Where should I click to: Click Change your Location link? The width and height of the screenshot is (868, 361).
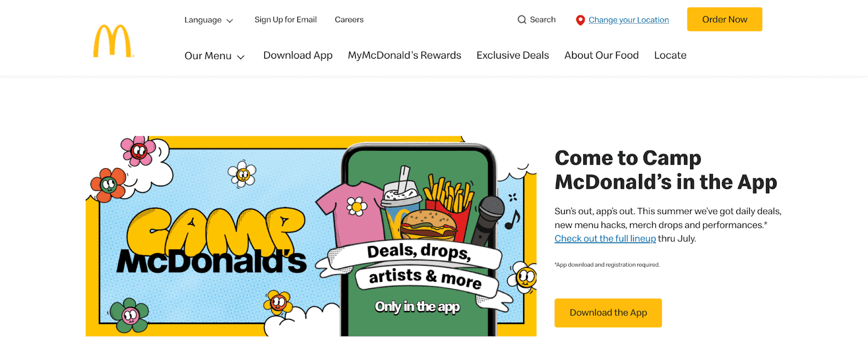(x=629, y=20)
